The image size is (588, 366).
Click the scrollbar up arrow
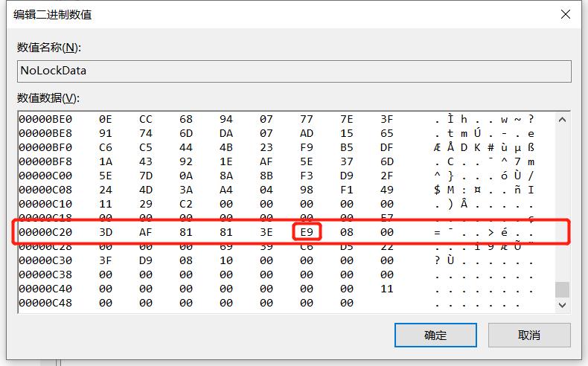[562, 120]
